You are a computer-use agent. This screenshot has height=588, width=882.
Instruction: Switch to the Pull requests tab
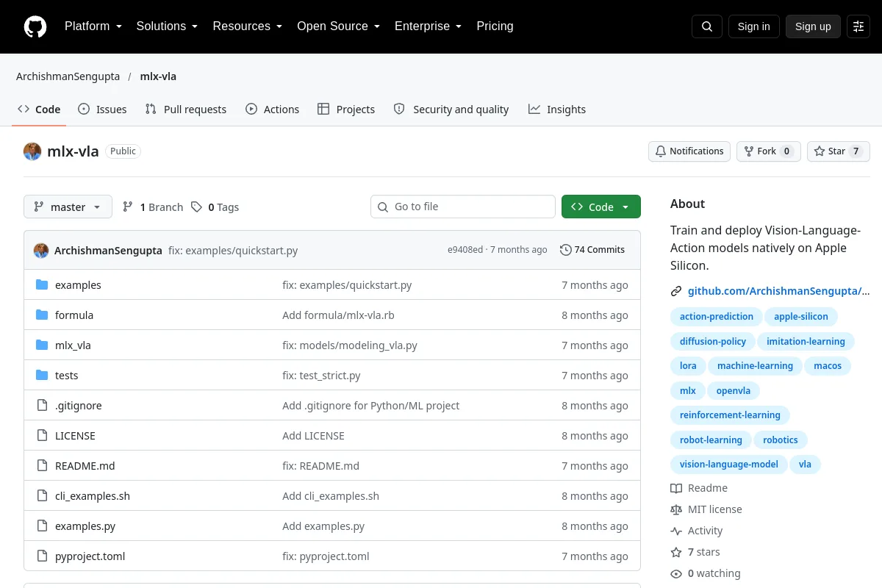click(186, 110)
